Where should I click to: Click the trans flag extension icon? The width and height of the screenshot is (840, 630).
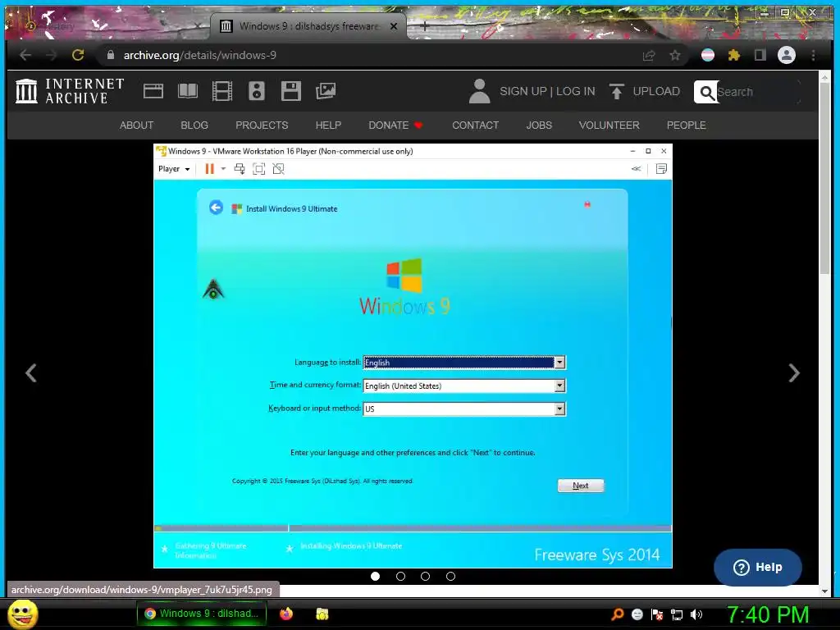708,55
